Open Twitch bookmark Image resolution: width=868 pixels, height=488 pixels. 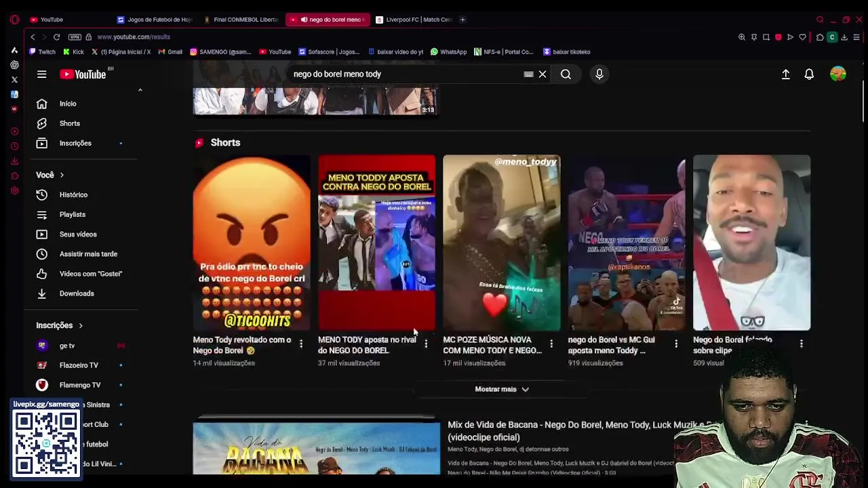[x=43, y=52]
